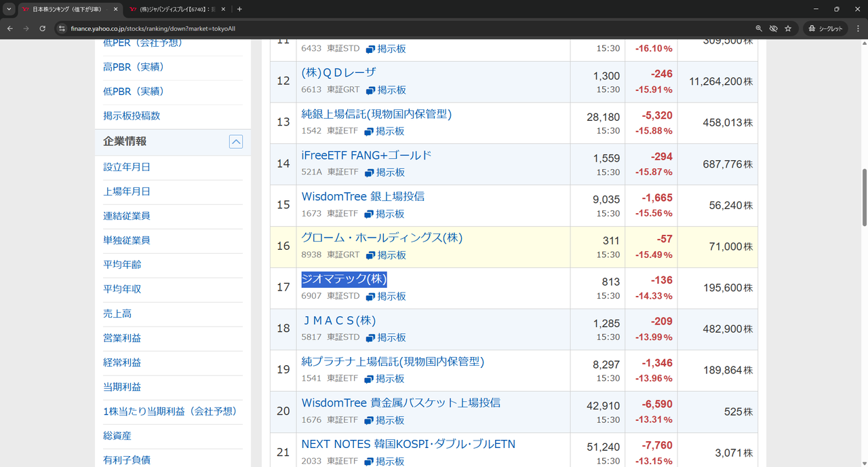
Task: Bookmark this page with the star icon
Action: (788, 29)
